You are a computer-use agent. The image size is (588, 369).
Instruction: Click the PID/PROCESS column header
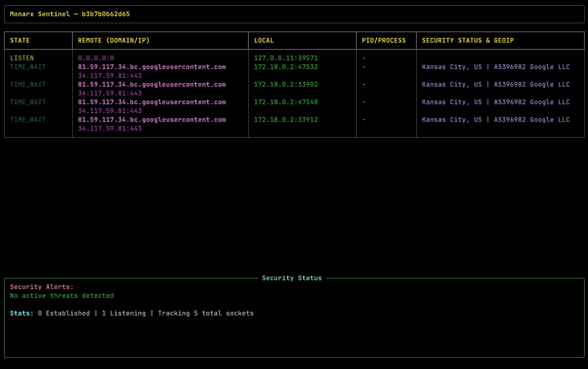(x=384, y=40)
